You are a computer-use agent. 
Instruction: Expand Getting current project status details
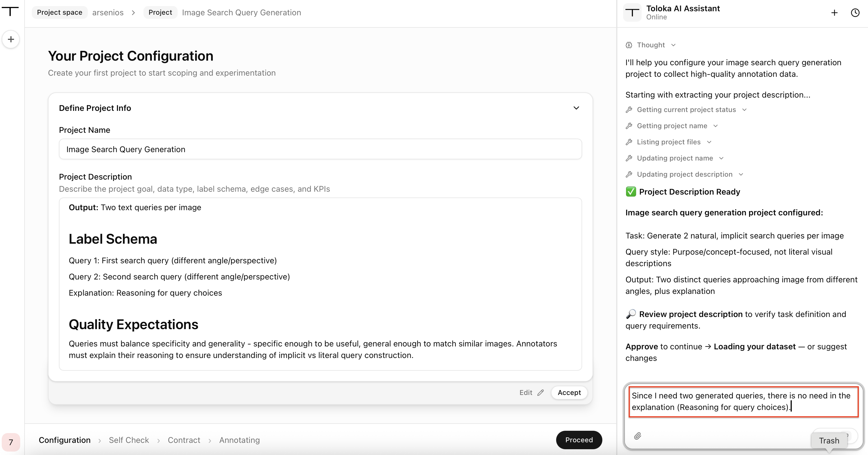744,110
